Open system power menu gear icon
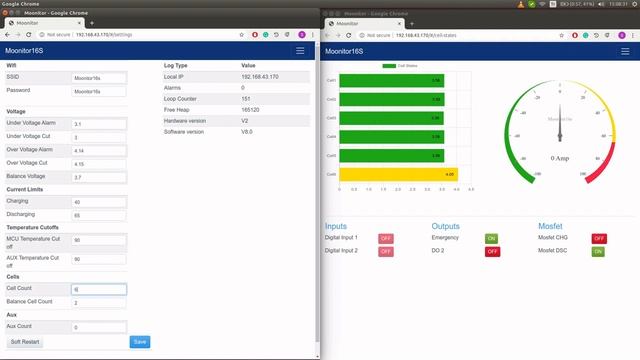 [635, 4]
